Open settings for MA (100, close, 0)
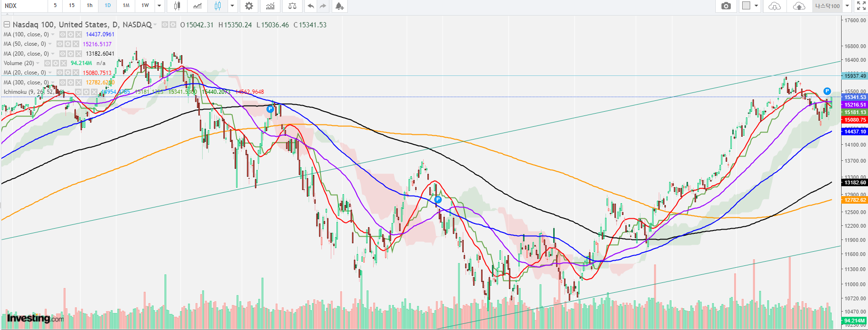Image resolution: width=868 pixels, height=330 pixels. click(71, 34)
